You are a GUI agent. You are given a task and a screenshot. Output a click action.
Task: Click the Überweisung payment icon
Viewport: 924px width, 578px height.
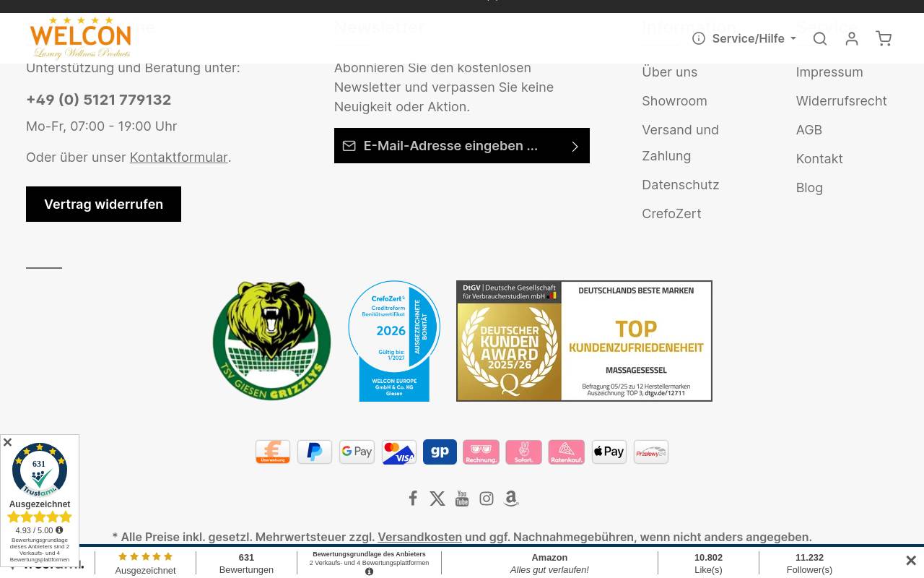coord(272,452)
